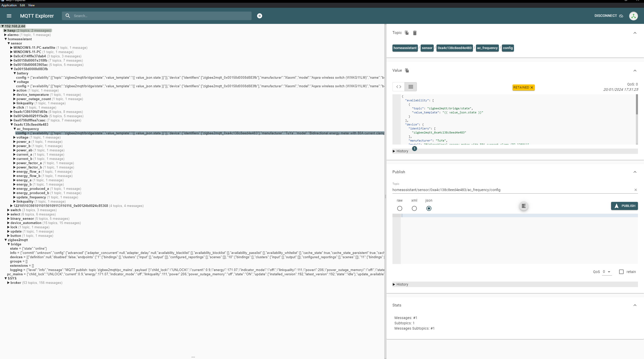Enable the retain checkbox in Publish panel

point(621,272)
